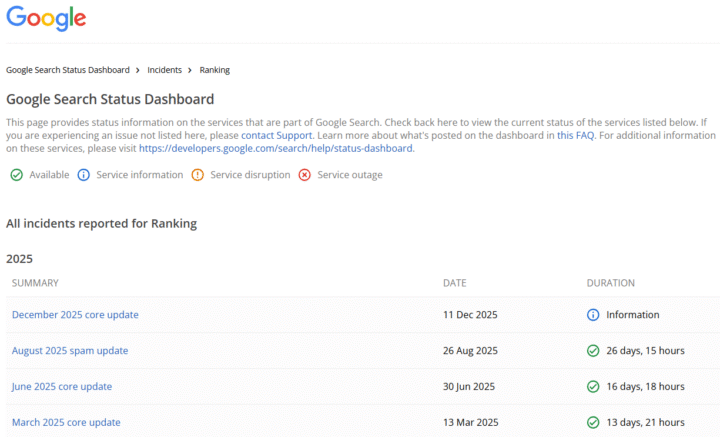Click the Google logo
720x437 pixels.
(x=46, y=18)
